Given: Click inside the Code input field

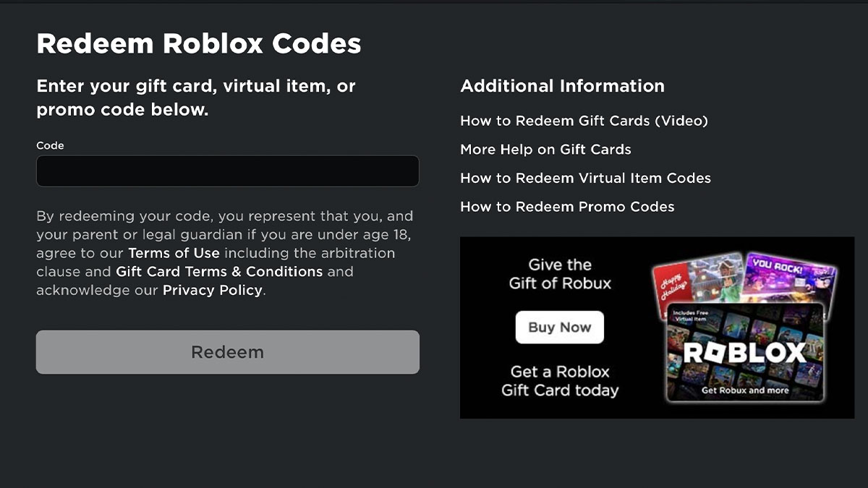Looking at the screenshot, I should pyautogui.click(x=227, y=171).
